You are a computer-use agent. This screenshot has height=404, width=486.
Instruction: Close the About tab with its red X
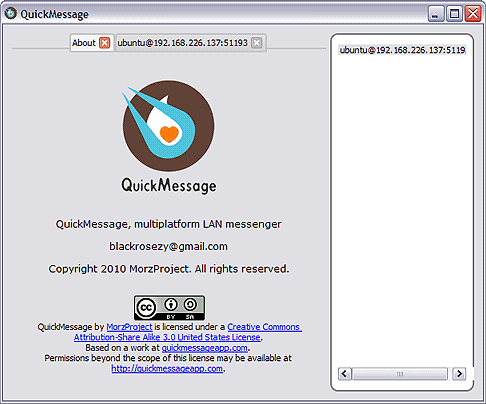click(105, 43)
